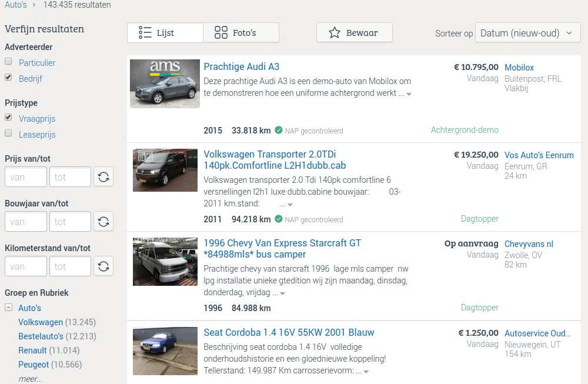Open the Chevy Van thumbnail image

pos(165,261)
